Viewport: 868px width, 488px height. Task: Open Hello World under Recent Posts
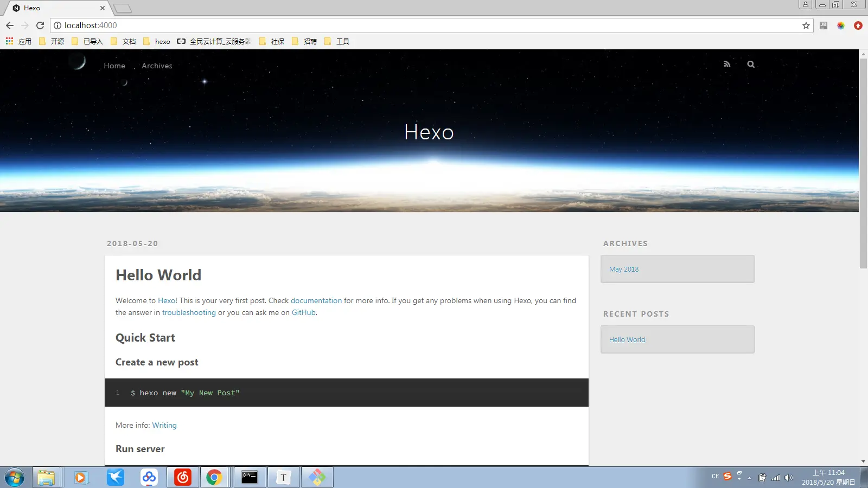[x=627, y=339]
